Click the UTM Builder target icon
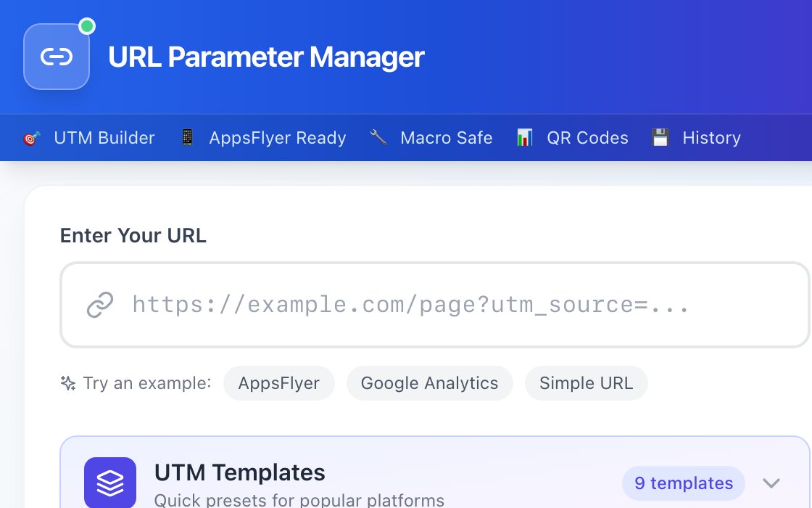 point(32,139)
